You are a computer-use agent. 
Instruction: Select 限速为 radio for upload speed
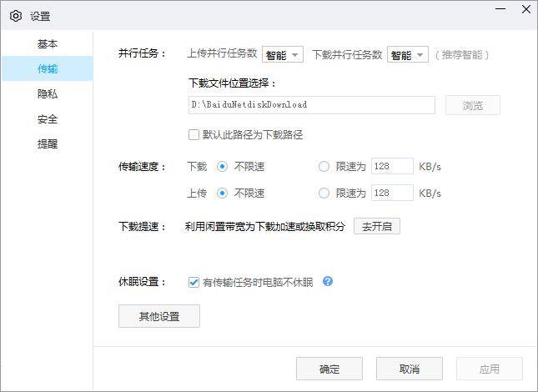[324, 193]
